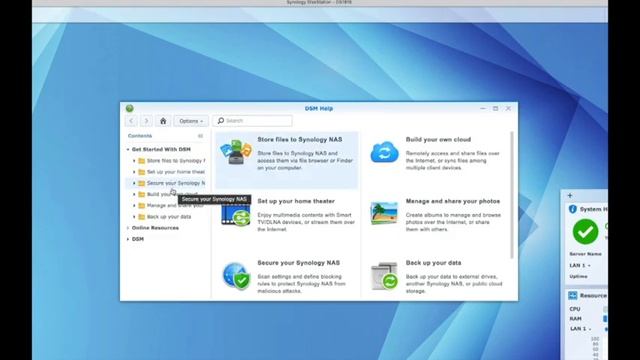Open Manage and share your photos heading

pos(453,201)
